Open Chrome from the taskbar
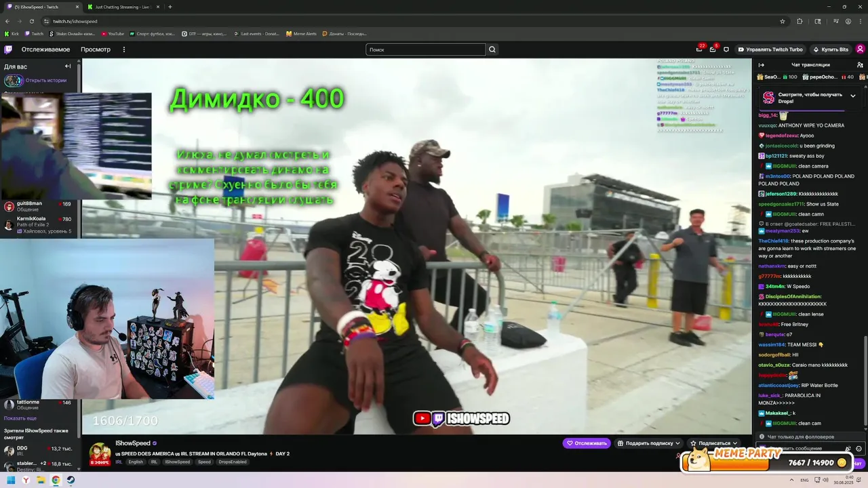Image resolution: width=868 pixels, height=488 pixels. (56, 480)
